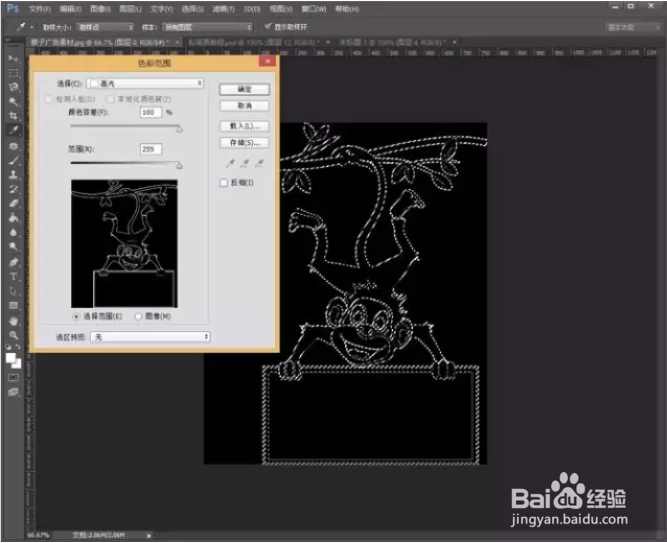Viewport: 667px width, 543px height.
Task: Open the 样本 dropdown in options bar
Action: point(208,27)
